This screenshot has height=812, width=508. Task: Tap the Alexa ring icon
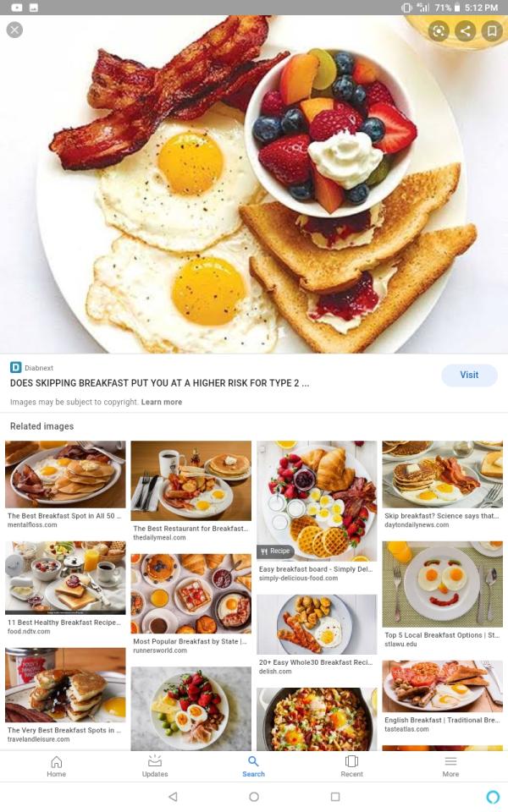494,797
